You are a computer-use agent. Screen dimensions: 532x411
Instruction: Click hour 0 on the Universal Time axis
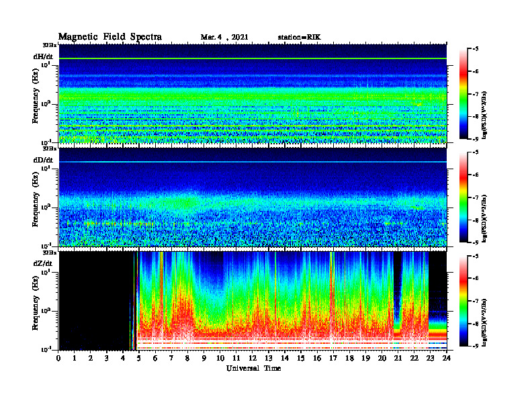(x=58, y=358)
